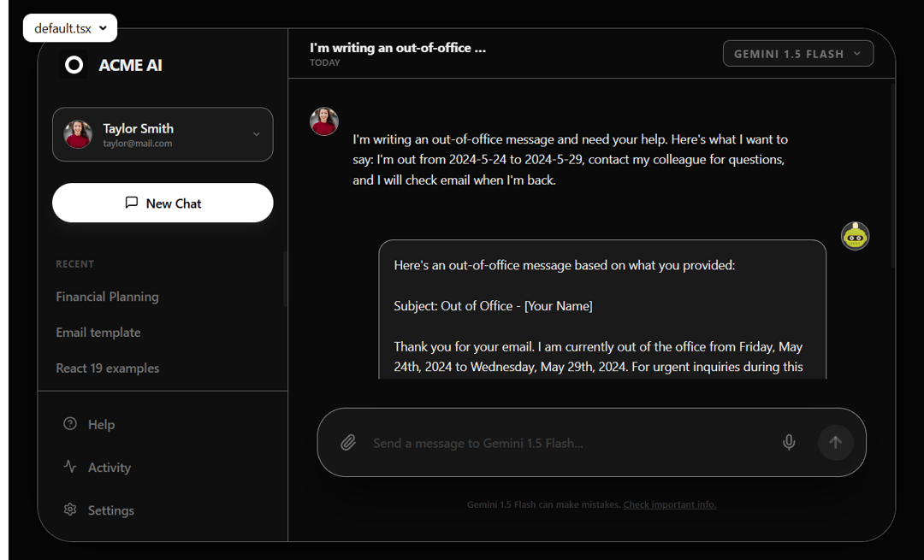The height and width of the screenshot is (560, 924).
Task: Click the user avatar beside the chat message
Action: 324,121
